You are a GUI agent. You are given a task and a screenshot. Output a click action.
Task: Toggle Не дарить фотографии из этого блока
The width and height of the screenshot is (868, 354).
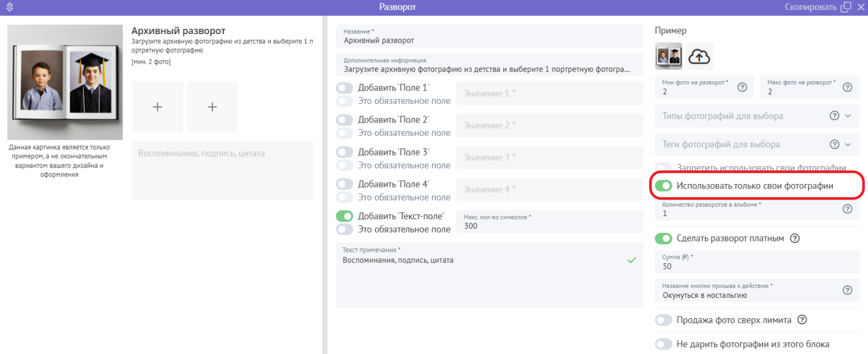(664, 344)
